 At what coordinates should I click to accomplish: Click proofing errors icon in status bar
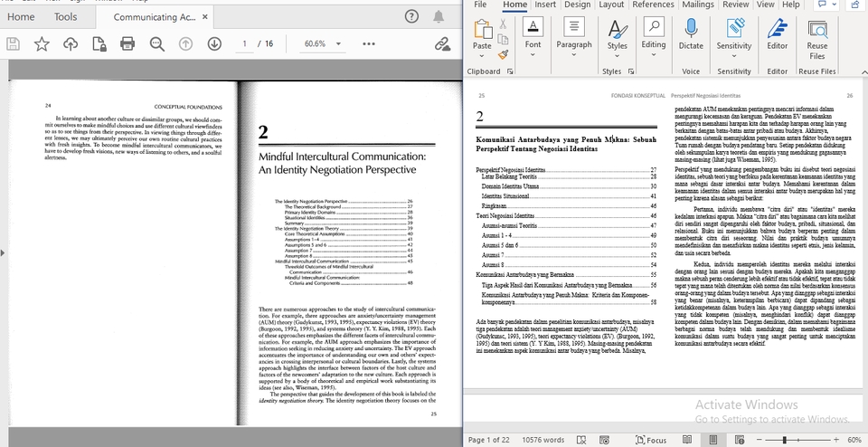click(581, 440)
